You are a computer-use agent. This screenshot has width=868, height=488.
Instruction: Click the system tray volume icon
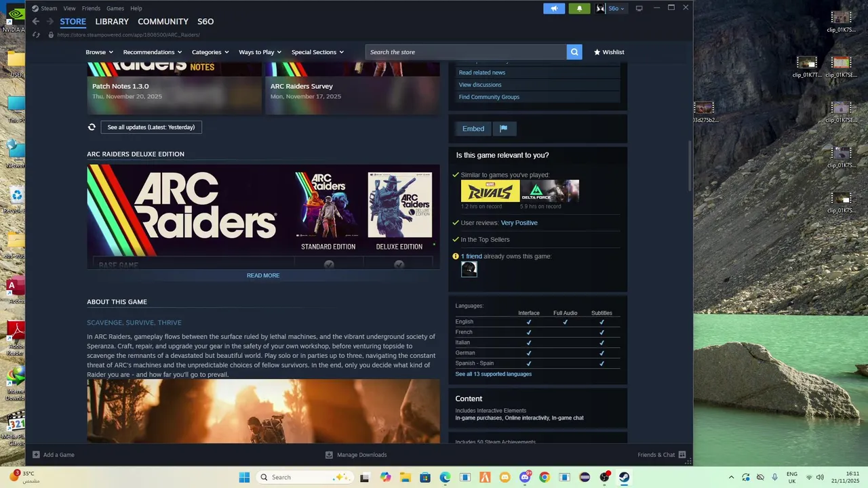point(820,477)
